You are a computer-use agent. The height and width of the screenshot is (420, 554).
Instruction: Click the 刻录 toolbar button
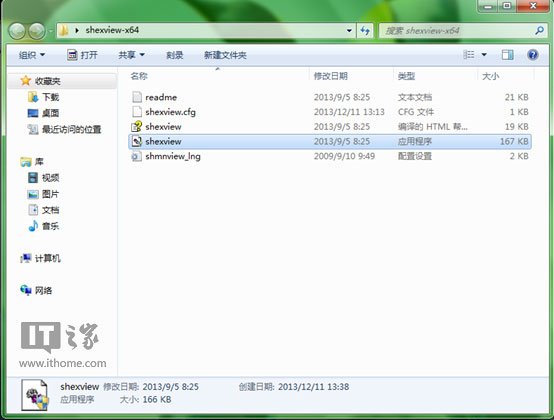tap(175, 55)
